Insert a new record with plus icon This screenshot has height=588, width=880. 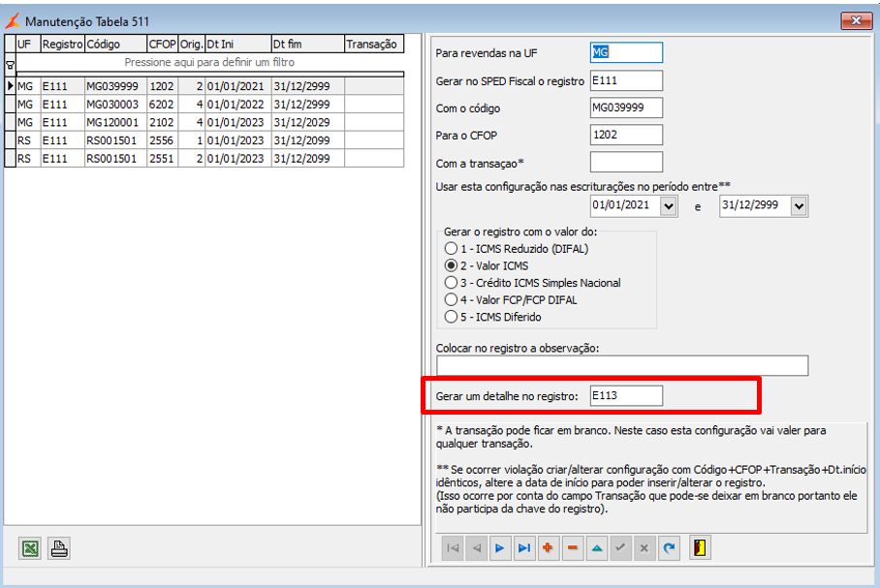pyautogui.click(x=549, y=548)
